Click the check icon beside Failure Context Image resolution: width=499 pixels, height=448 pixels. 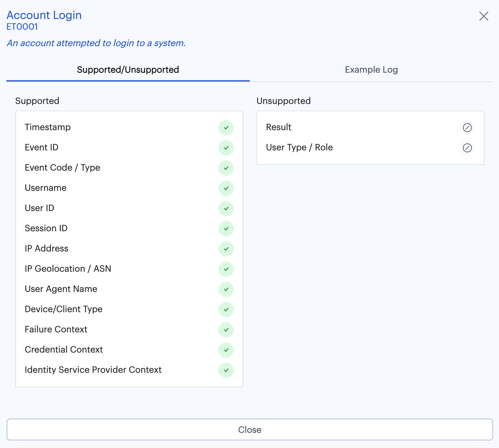[x=226, y=330]
